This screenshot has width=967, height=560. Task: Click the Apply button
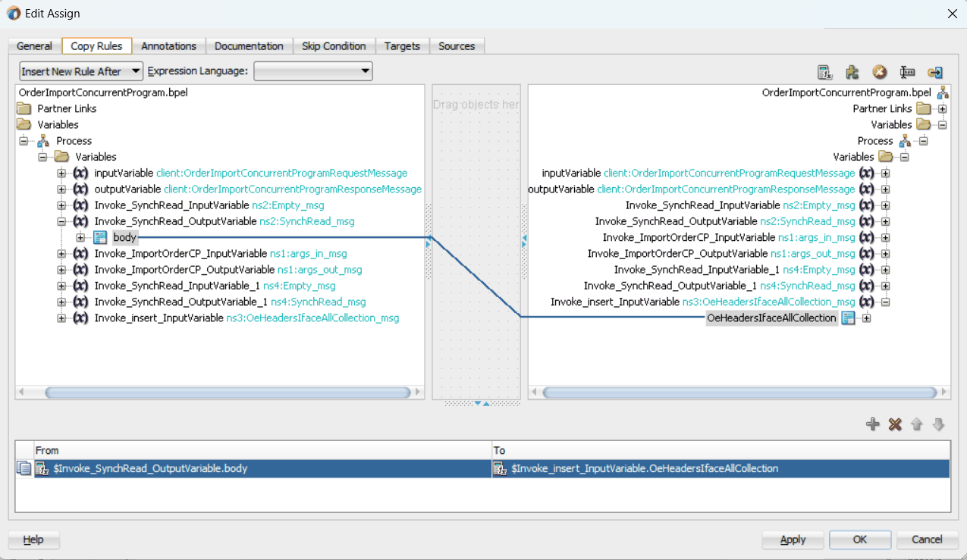(793, 540)
